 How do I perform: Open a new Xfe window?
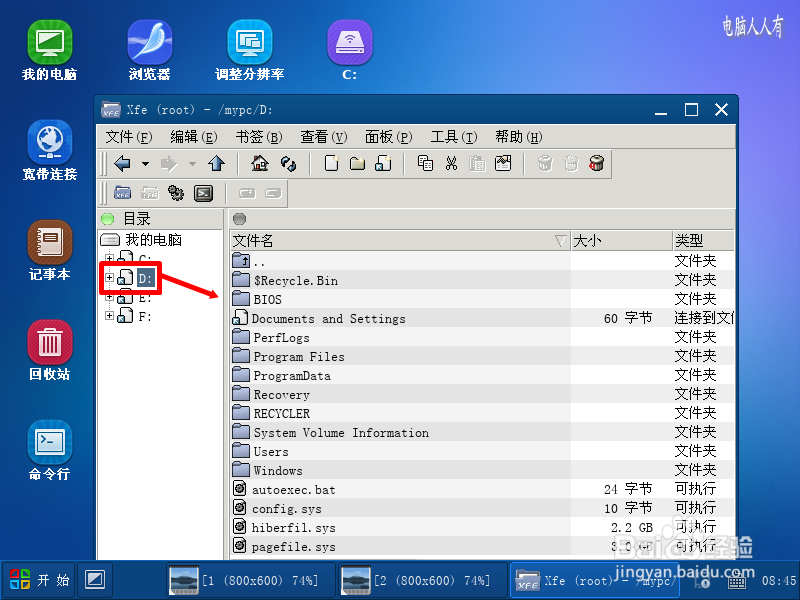[122, 193]
